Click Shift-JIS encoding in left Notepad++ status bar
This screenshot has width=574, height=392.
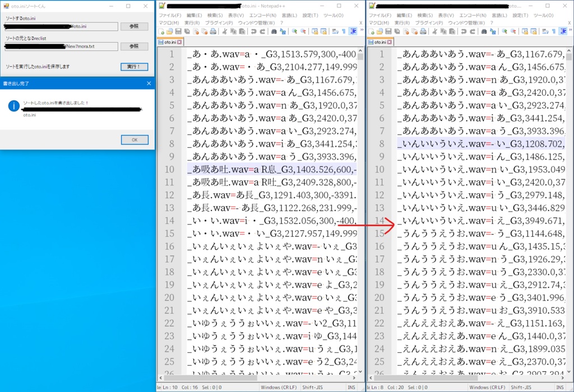(312, 388)
